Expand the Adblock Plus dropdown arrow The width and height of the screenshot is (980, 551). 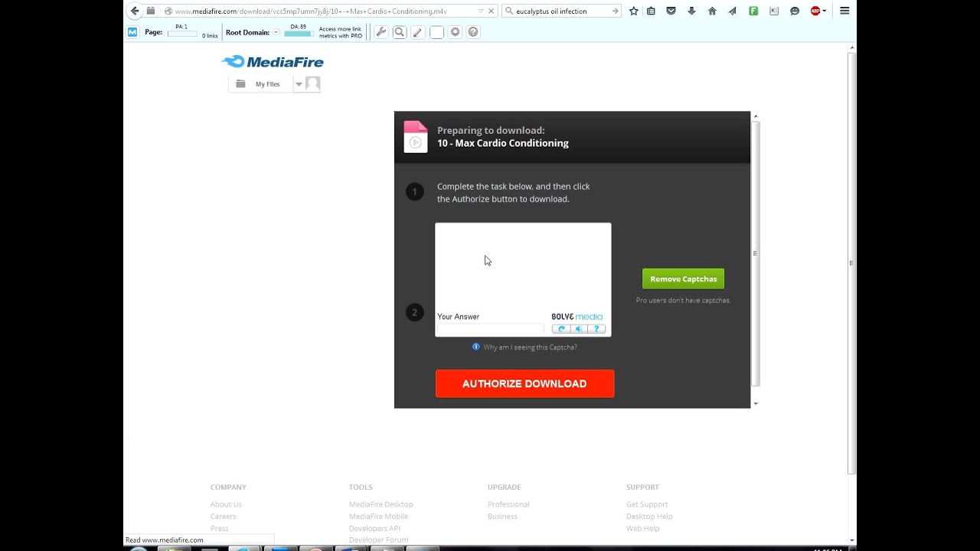[x=825, y=11]
